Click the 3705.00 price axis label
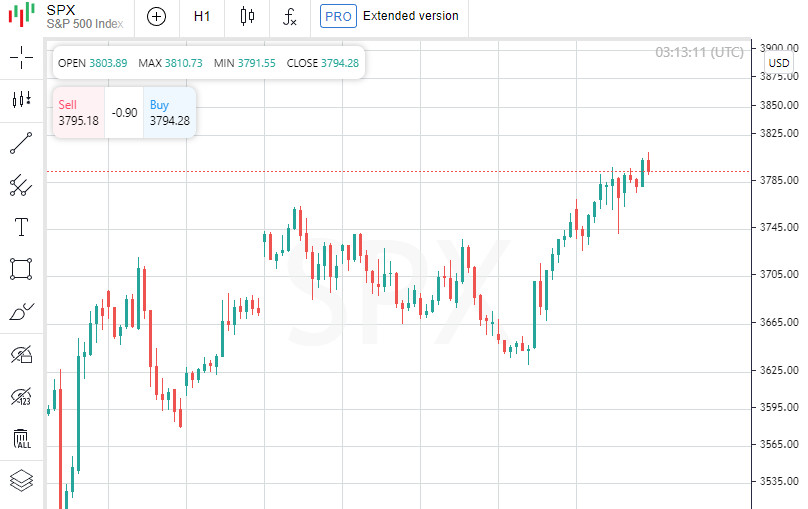This screenshot has width=808, height=509. pyautogui.click(x=779, y=274)
